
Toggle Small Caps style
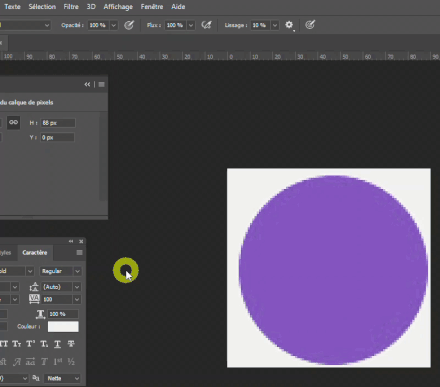17,344
